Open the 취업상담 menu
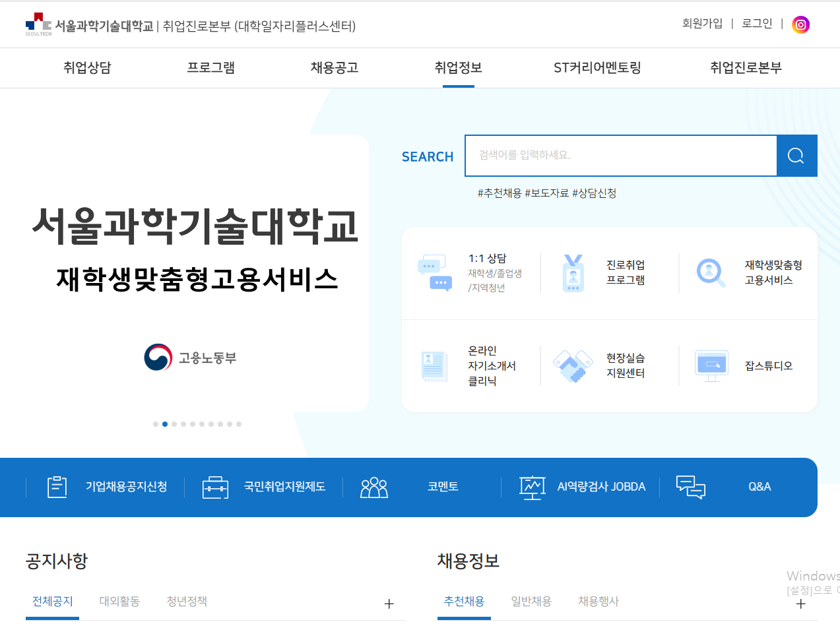 click(88, 67)
